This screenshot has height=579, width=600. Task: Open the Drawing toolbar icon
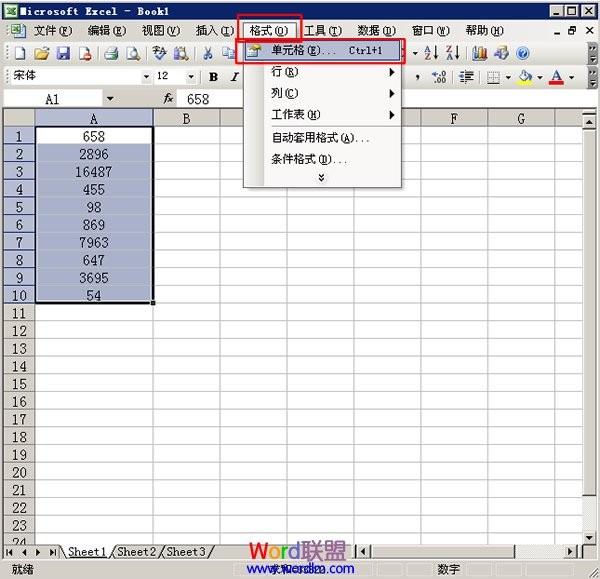pos(501,53)
